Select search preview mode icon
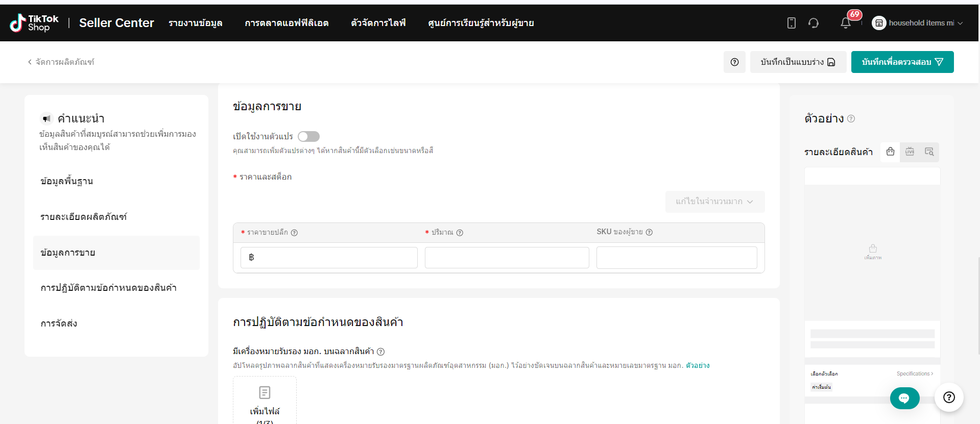 tap(929, 152)
